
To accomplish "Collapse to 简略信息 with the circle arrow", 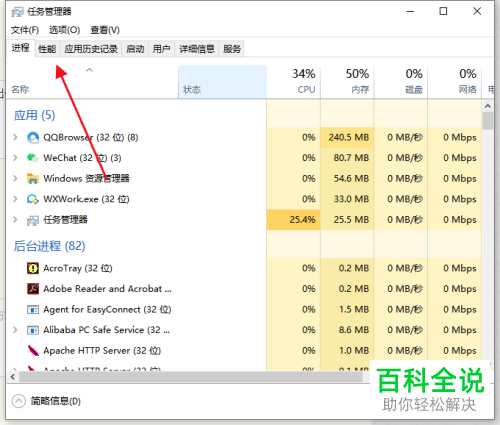I will pyautogui.click(x=19, y=401).
